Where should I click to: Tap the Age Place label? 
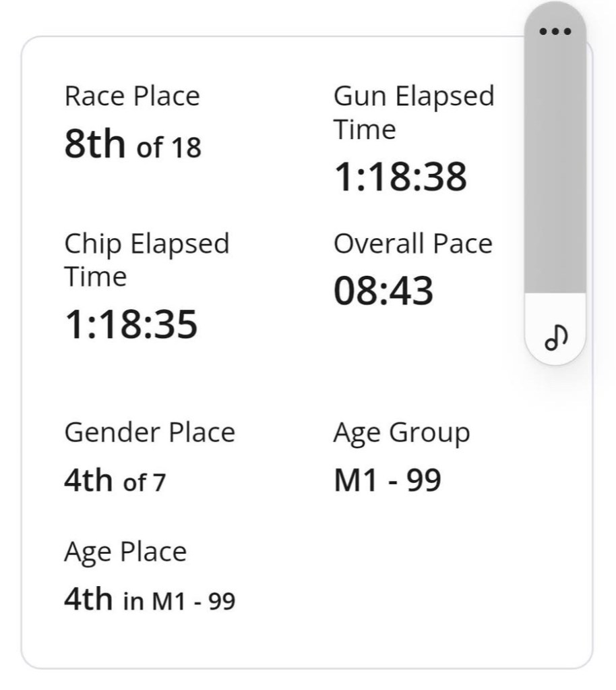point(125,552)
